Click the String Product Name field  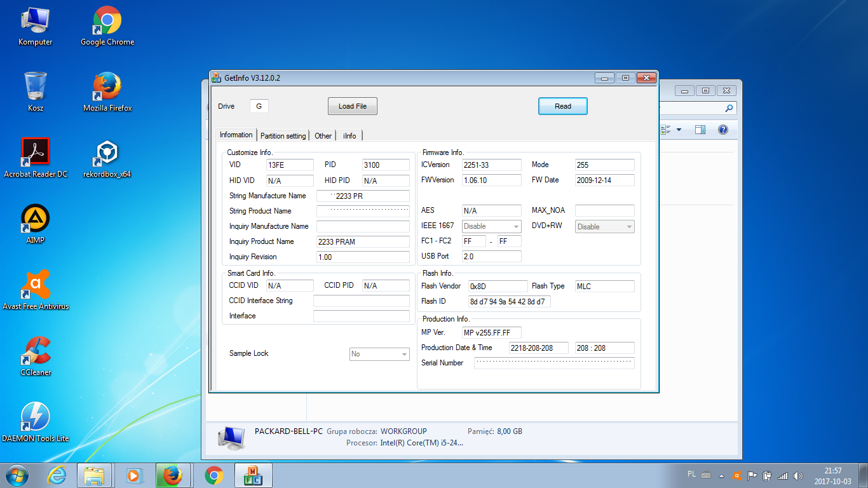(363, 211)
